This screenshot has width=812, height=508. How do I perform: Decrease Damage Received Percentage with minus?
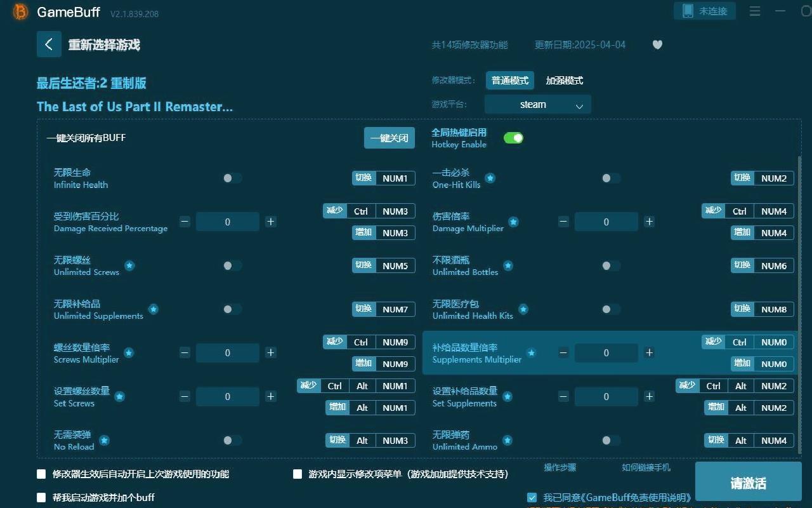coord(185,222)
